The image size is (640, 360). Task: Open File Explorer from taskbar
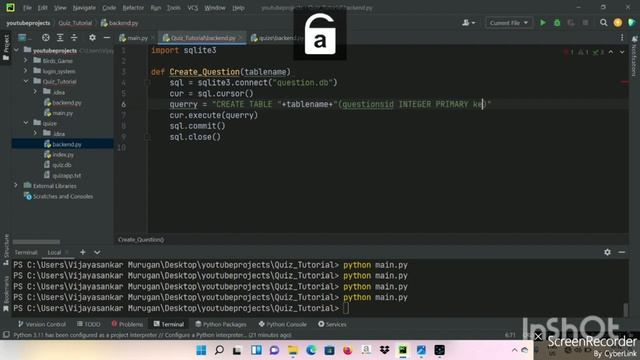pyautogui.click(x=293, y=350)
